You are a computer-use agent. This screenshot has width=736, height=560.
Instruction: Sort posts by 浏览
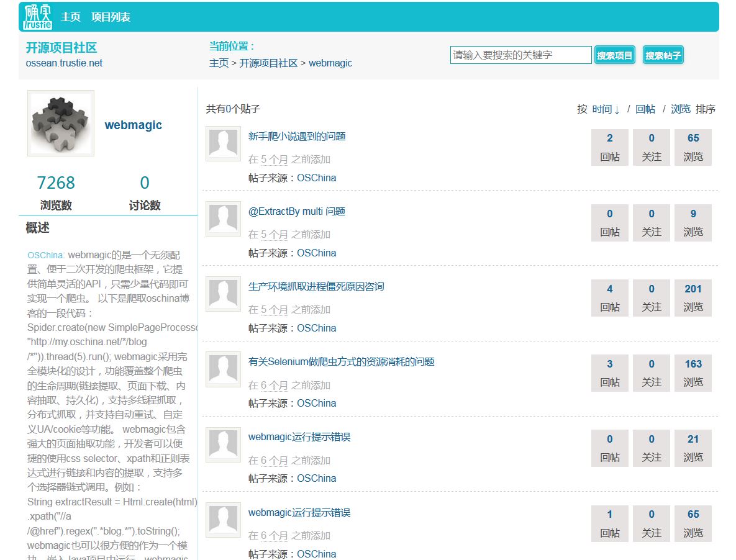coord(681,109)
